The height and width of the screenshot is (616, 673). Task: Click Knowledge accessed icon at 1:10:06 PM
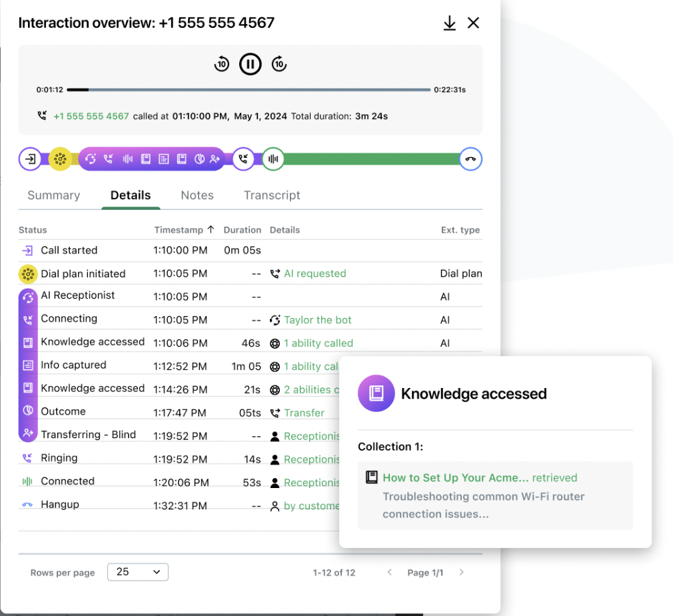[x=28, y=343]
